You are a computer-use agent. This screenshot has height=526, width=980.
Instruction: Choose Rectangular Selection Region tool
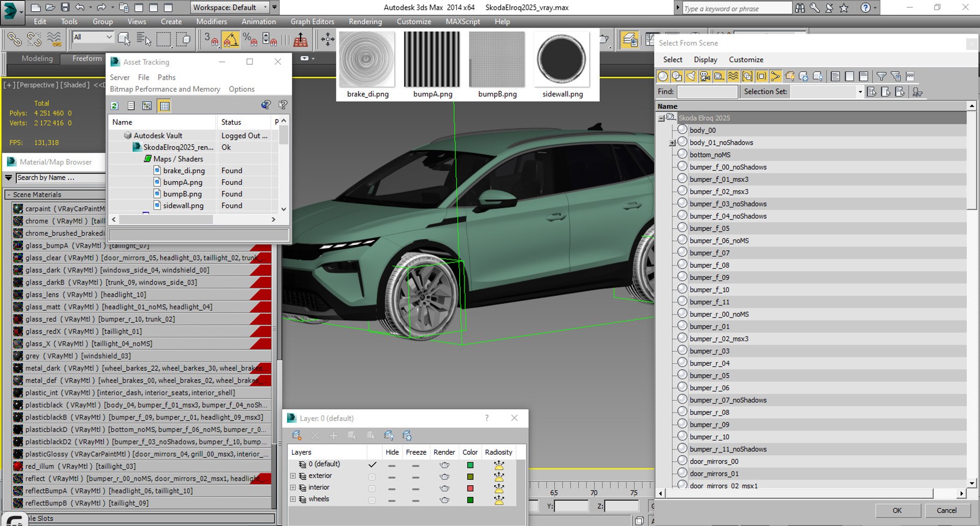pos(163,39)
